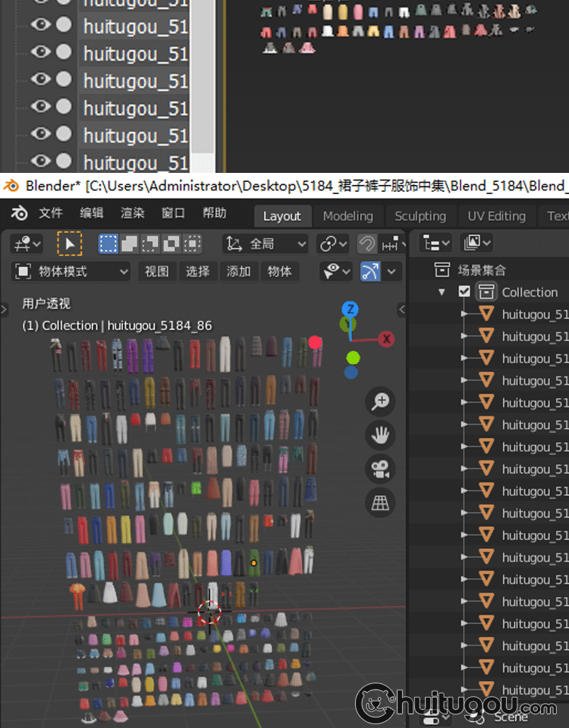Image resolution: width=569 pixels, height=728 pixels.
Task: Click the set-selection mode box icon
Action: coord(108,243)
